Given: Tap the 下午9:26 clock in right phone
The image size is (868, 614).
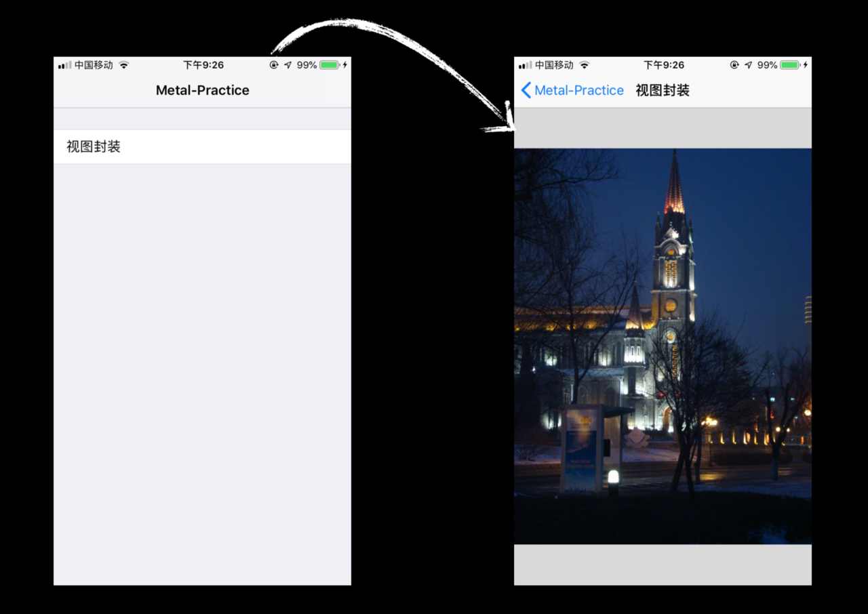Looking at the screenshot, I should 664,65.
